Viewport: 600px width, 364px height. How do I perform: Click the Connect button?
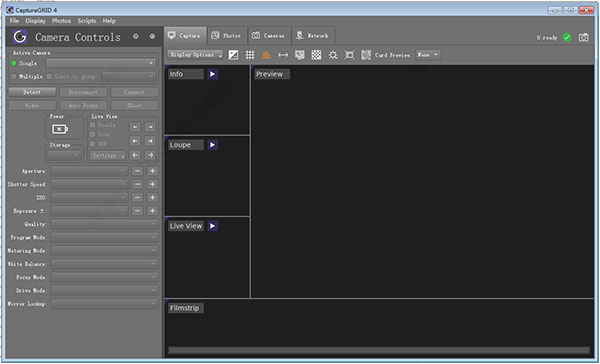click(x=134, y=92)
